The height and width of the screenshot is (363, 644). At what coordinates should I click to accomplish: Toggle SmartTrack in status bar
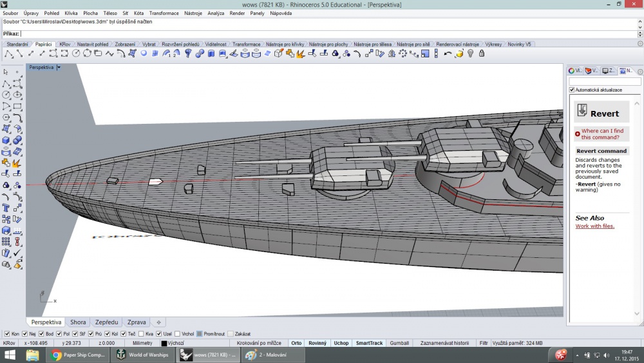369,343
